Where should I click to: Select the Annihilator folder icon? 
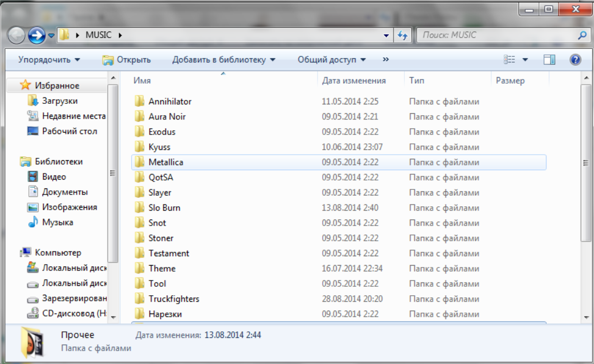(139, 101)
